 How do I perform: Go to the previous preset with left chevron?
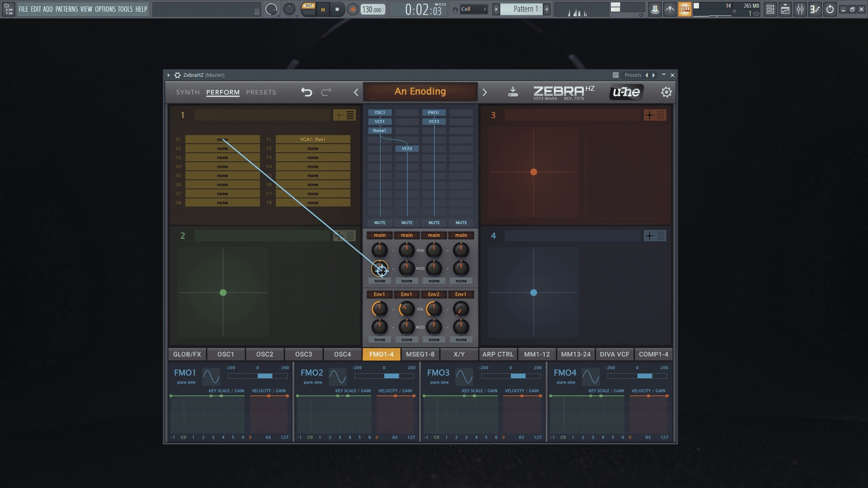(356, 92)
